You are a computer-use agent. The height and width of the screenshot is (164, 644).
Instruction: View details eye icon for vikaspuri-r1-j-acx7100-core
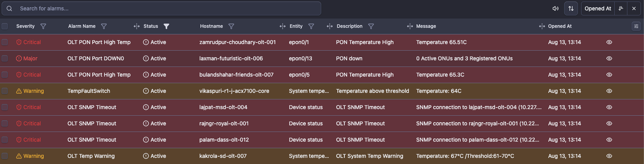[609, 91]
